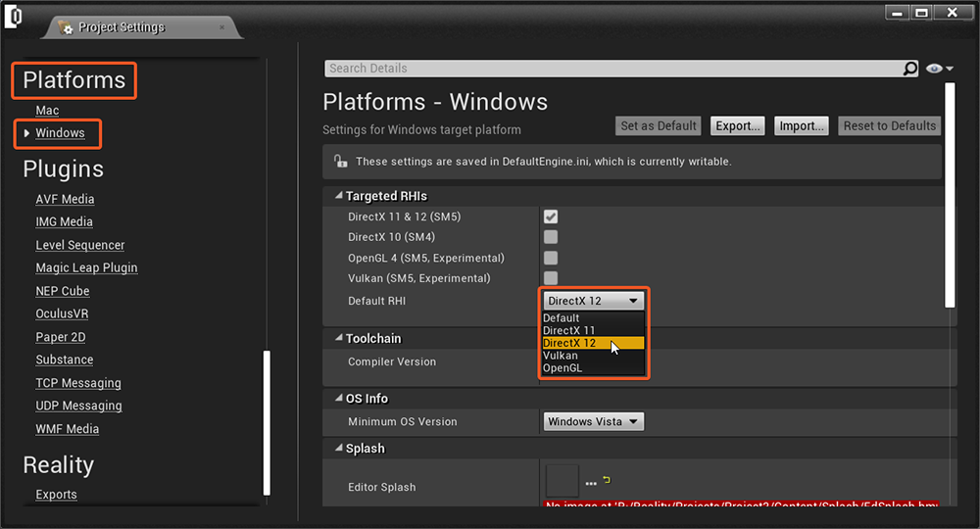Click in the Search Details field
The height and width of the screenshot is (529, 980).
pos(612,69)
